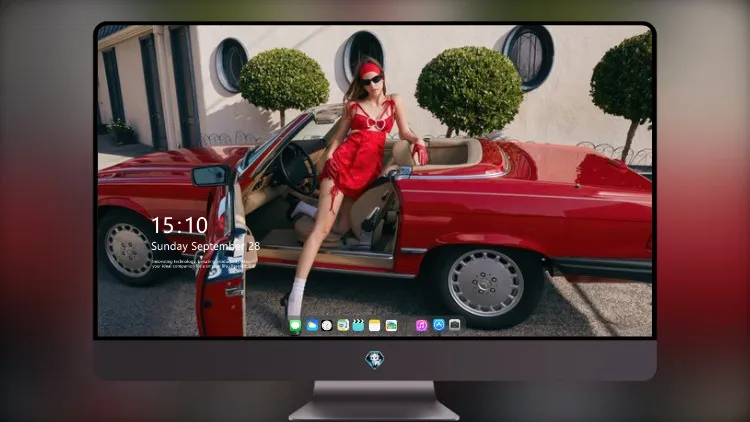This screenshot has width=750, height=422.
Task: Click the empty dock gap before Music icon
Action: coord(407,325)
